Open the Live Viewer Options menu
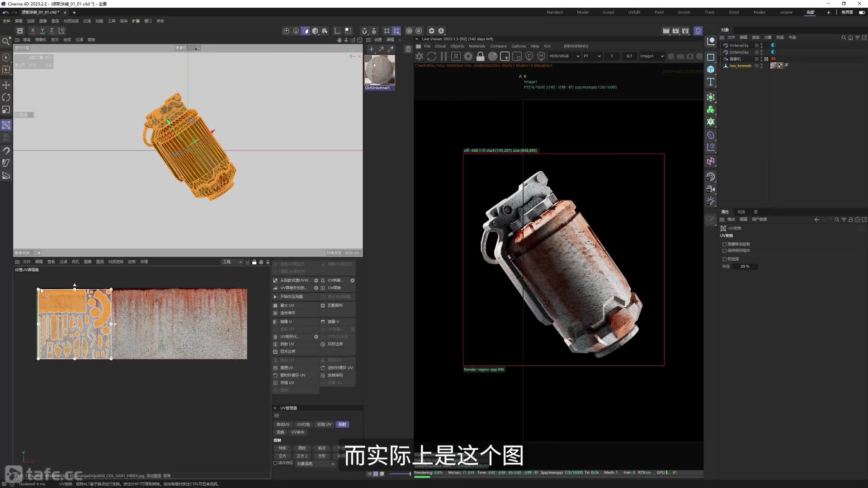Viewport: 868px width, 488px height. (519, 46)
